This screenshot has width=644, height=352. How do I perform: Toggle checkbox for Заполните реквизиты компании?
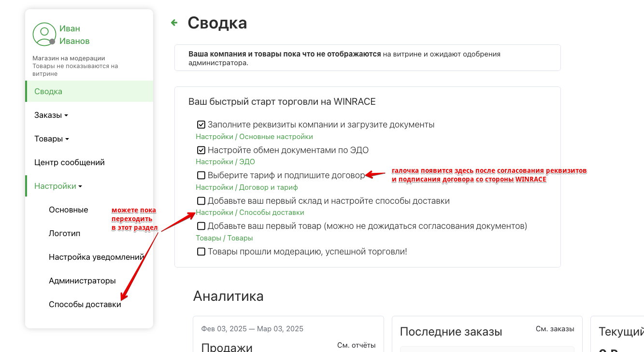click(x=201, y=125)
